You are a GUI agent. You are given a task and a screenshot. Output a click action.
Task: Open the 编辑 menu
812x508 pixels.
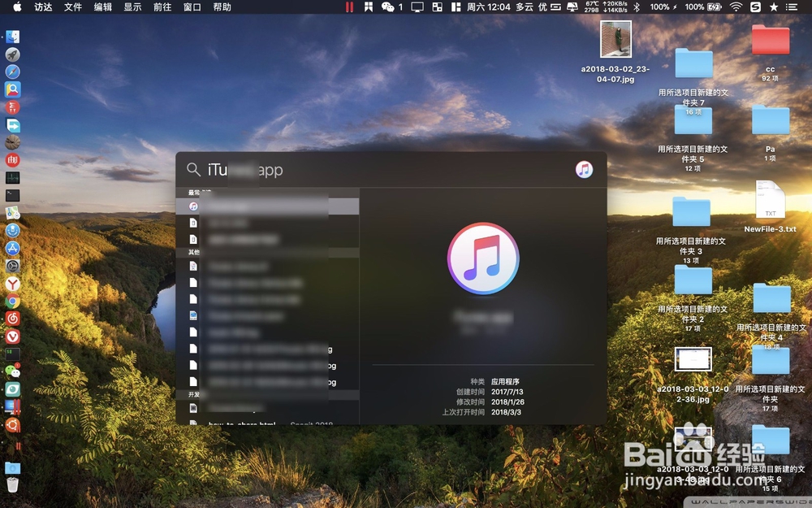pyautogui.click(x=102, y=7)
